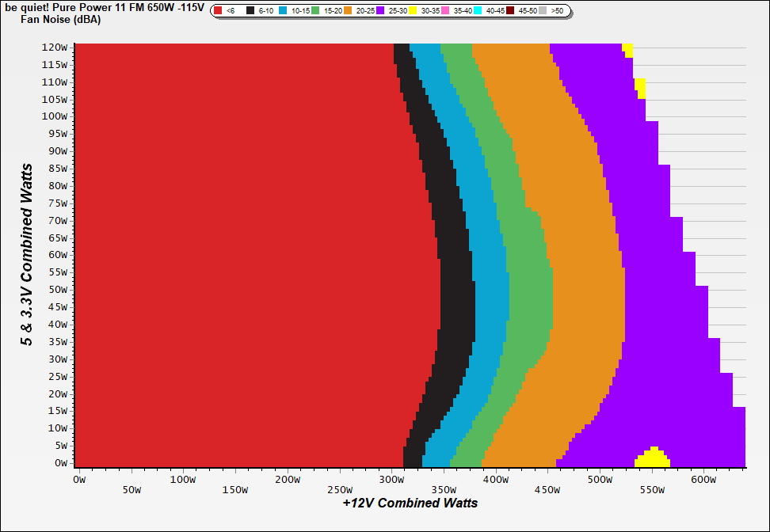This screenshot has width=770, height=532.
Task: Click the chart title 'be quiet! Pure Power 11'
Action: [104, 7]
